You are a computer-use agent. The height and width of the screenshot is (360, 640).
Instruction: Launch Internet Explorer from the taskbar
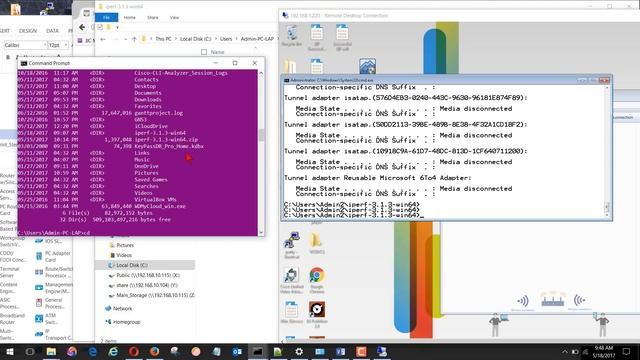(113, 351)
